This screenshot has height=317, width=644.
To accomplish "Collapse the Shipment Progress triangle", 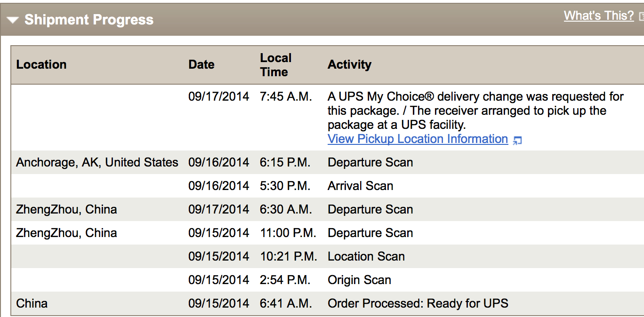I will [13, 20].
